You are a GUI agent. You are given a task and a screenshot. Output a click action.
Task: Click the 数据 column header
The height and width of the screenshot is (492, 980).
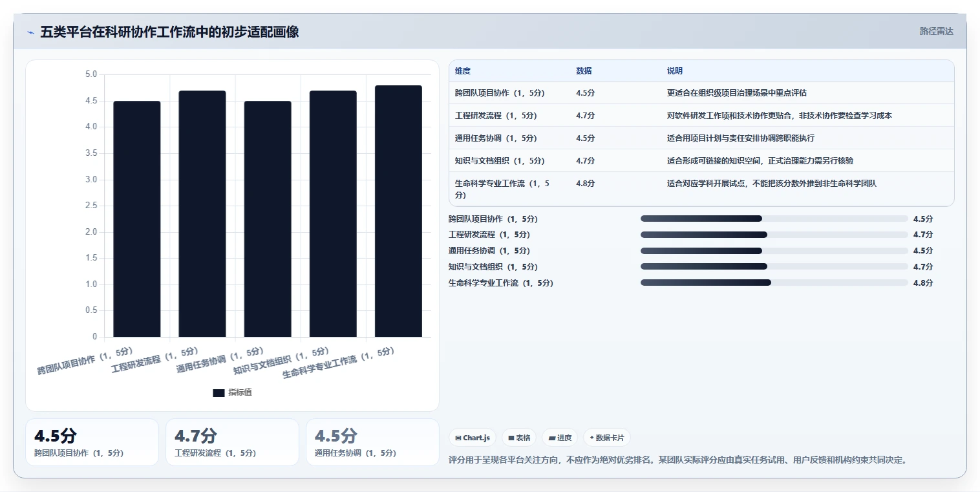tap(584, 71)
